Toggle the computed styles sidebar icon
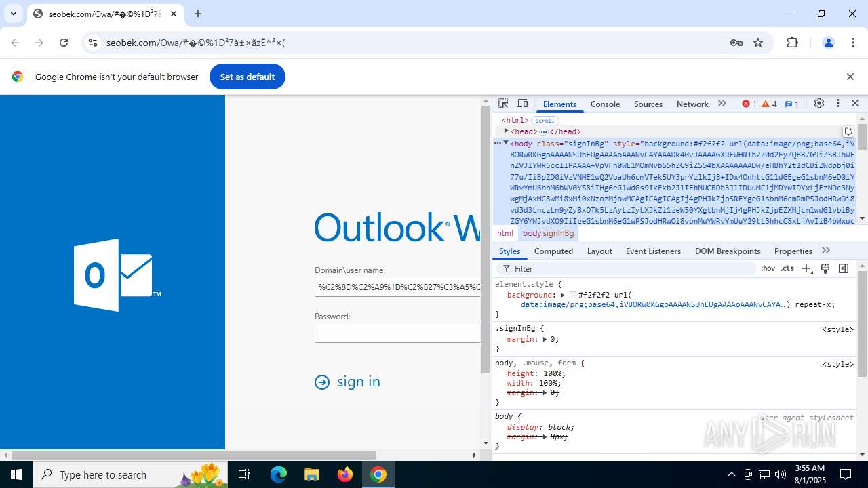 tap(844, 268)
